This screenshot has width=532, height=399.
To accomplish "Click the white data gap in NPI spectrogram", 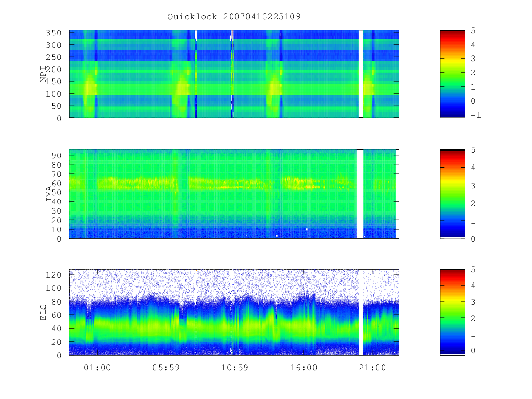I will point(360,74).
